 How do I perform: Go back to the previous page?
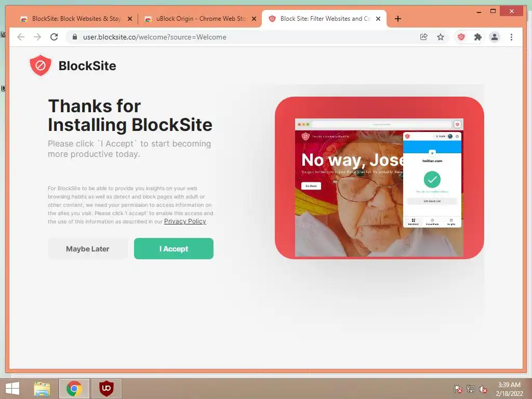pos(21,37)
